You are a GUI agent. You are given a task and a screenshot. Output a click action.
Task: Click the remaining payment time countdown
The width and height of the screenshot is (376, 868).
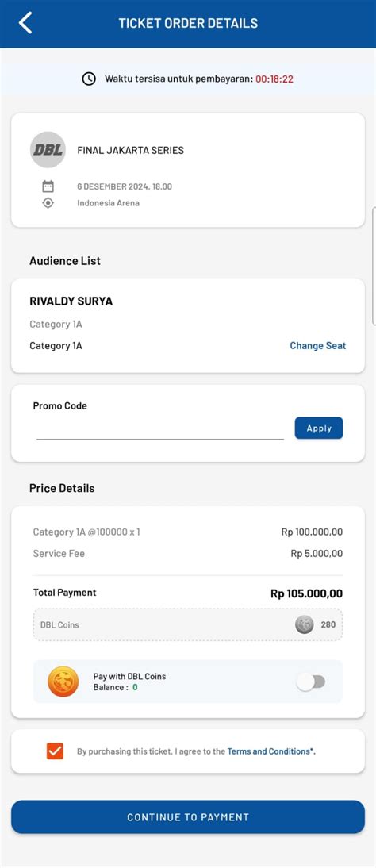click(274, 79)
